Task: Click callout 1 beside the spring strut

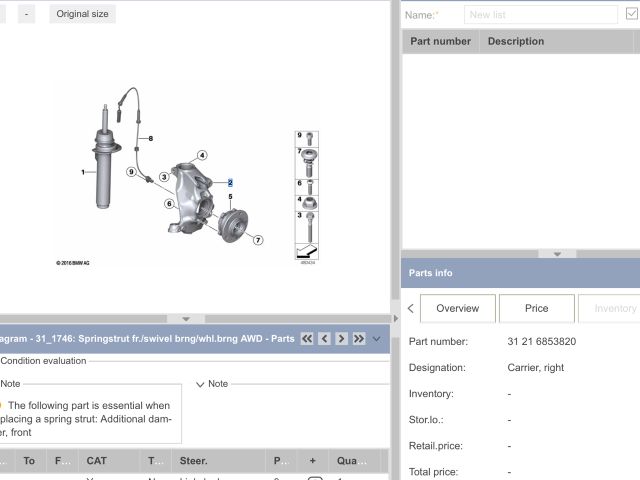Action: [x=83, y=172]
